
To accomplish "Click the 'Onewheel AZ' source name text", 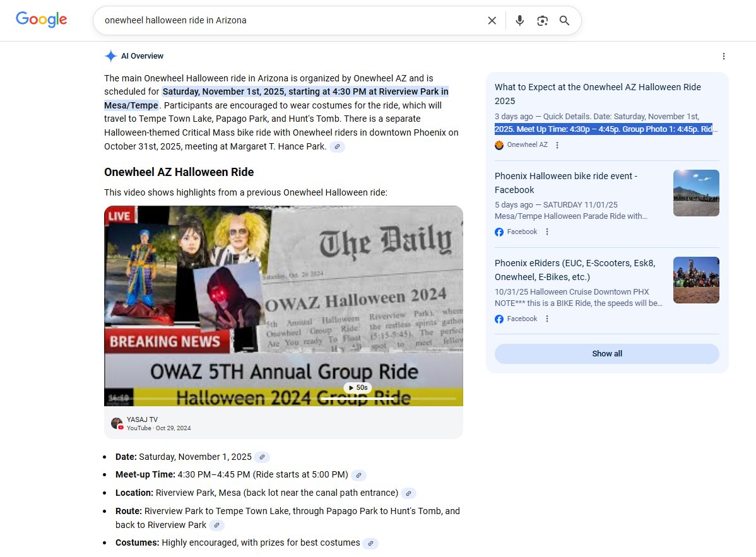I will [x=527, y=144].
